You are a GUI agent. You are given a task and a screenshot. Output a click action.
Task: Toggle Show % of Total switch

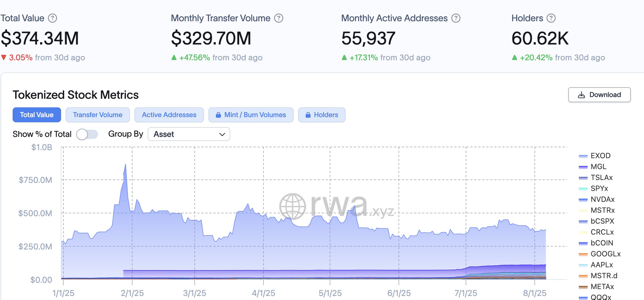tap(87, 134)
